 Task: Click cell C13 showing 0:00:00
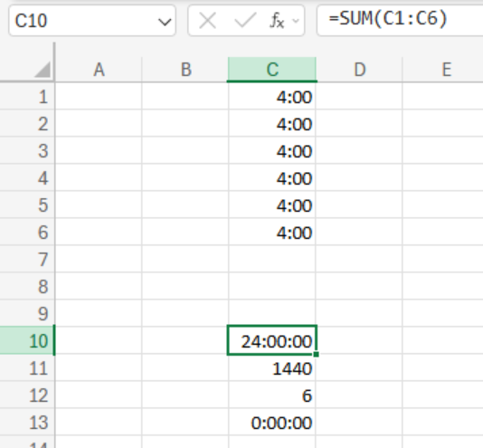[x=272, y=422]
